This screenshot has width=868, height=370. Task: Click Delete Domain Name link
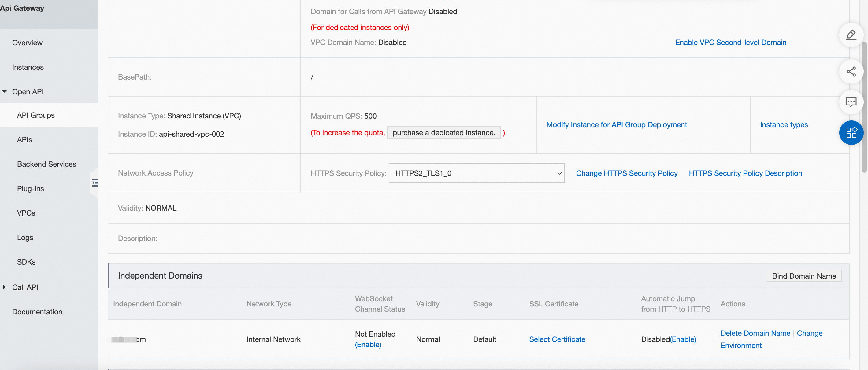755,333
